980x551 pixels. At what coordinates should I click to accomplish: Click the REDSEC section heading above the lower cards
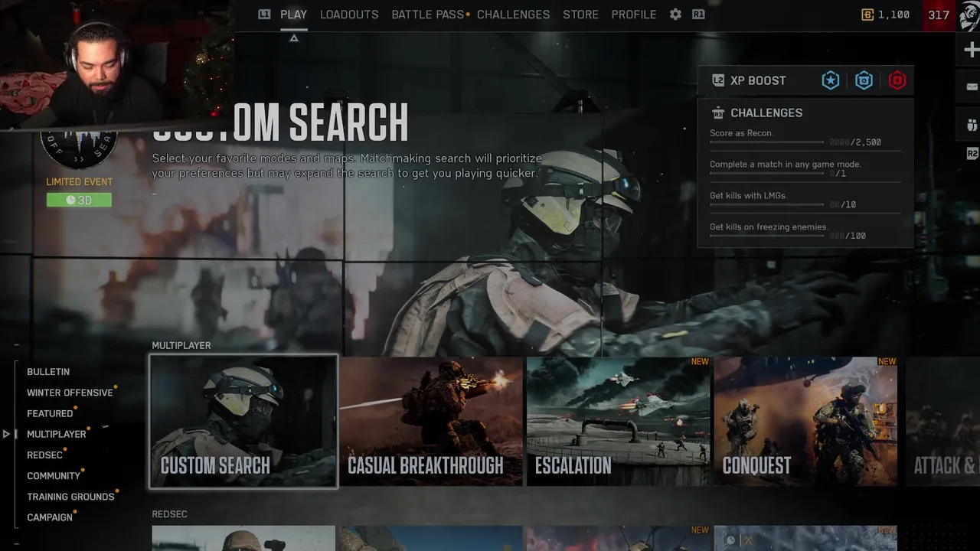pos(169,514)
